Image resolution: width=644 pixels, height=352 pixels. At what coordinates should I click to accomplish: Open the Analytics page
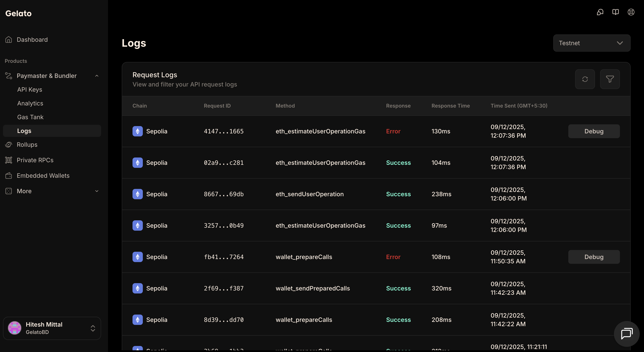click(30, 103)
